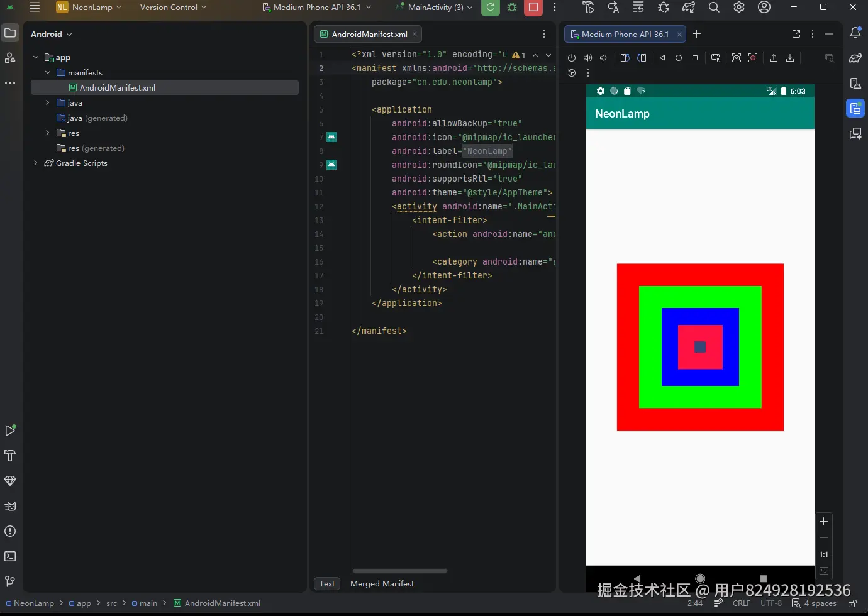This screenshot has height=616, width=868.
Task: Open the Terminal tool window
Action: point(10,556)
